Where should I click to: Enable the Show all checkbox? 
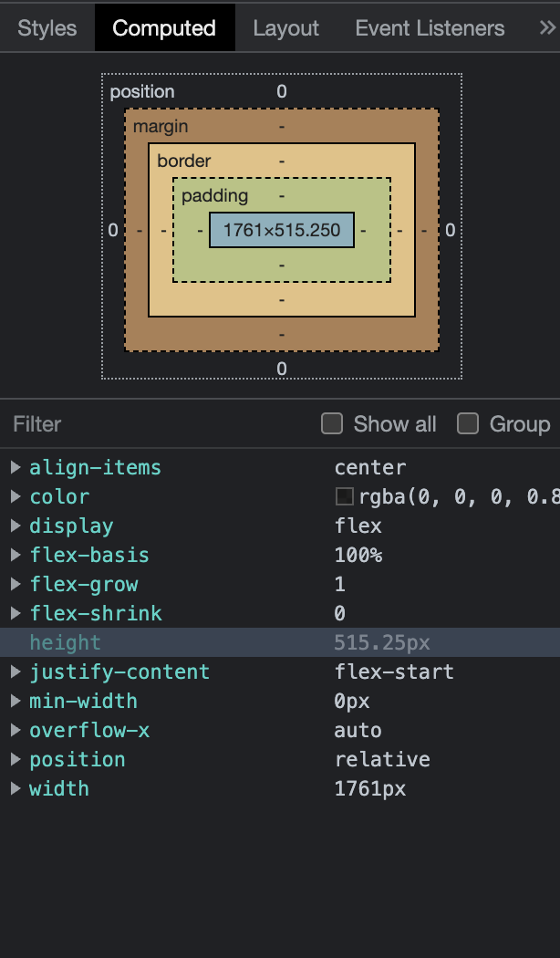pyautogui.click(x=332, y=423)
